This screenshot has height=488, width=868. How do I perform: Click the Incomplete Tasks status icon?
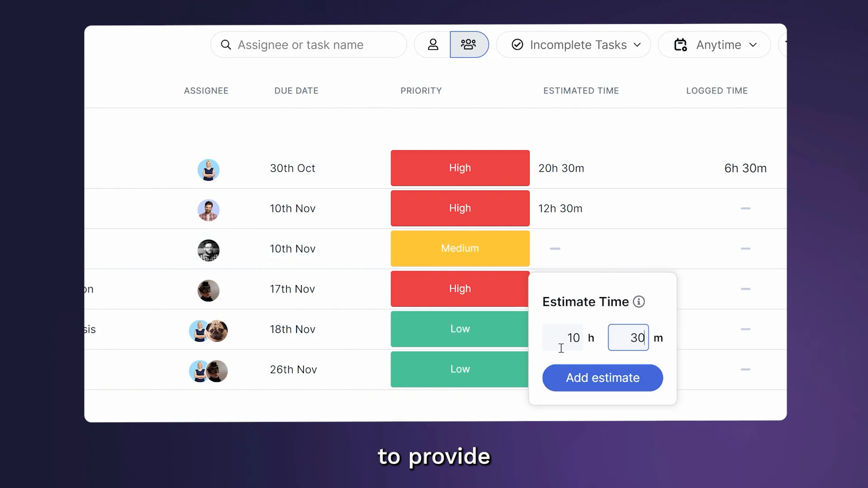click(x=516, y=45)
